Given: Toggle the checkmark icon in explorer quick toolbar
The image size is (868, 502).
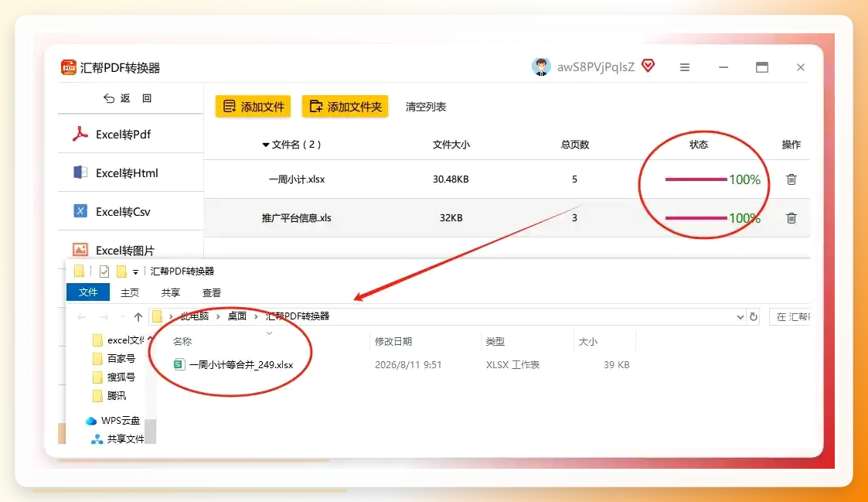Looking at the screenshot, I should [x=104, y=271].
